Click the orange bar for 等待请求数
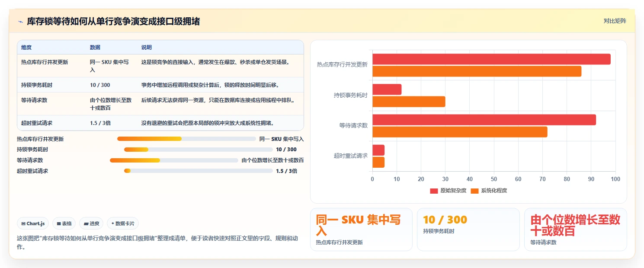Viewport: 644px width, 268px height. [x=460, y=132]
